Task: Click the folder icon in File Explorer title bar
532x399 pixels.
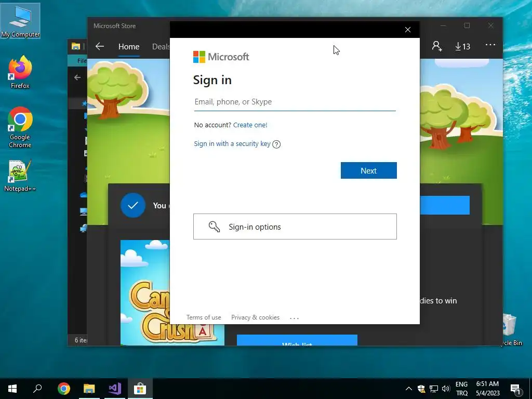Action: pos(76,46)
